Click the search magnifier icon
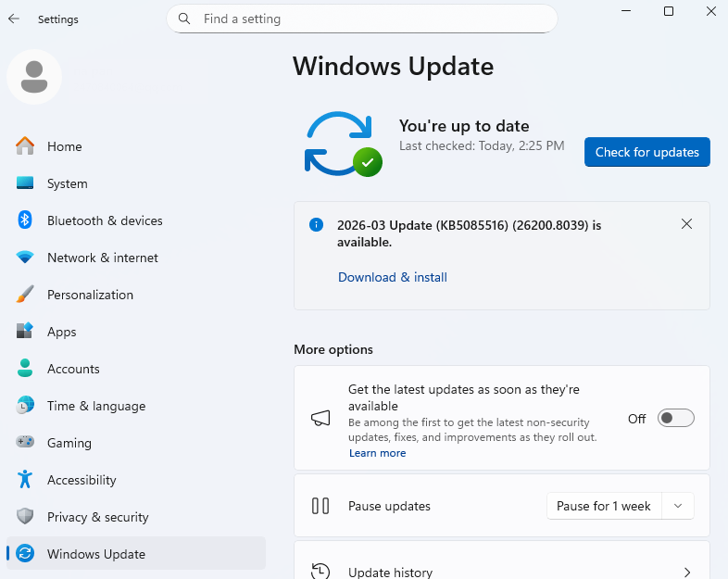 coord(184,19)
